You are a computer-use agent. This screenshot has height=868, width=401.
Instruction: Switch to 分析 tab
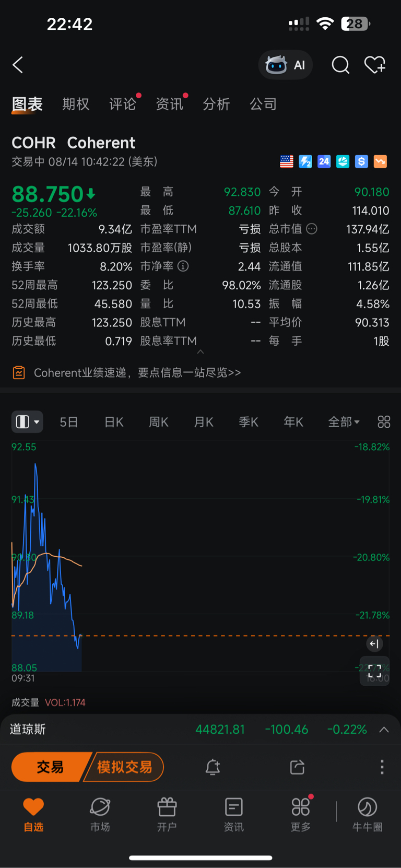point(216,104)
